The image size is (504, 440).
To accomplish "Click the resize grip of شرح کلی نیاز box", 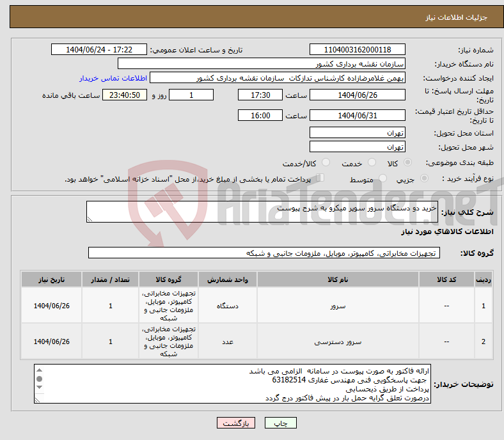I will [x=90, y=219].
